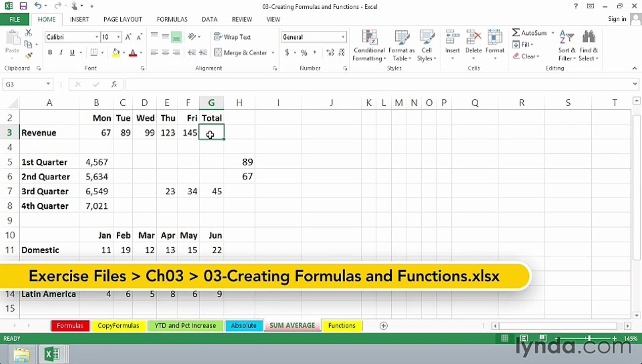The image size is (642, 364).
Task: Switch to Page Layout view icon
Action: coord(524,338)
